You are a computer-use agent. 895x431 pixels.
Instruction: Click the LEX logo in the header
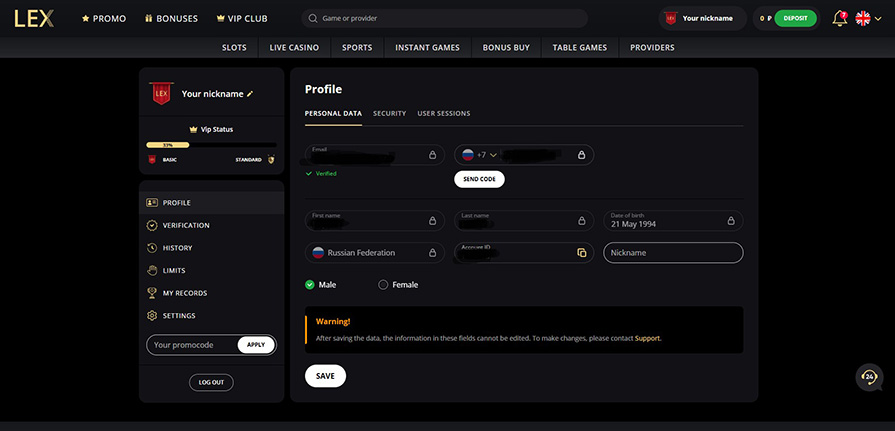[34, 18]
